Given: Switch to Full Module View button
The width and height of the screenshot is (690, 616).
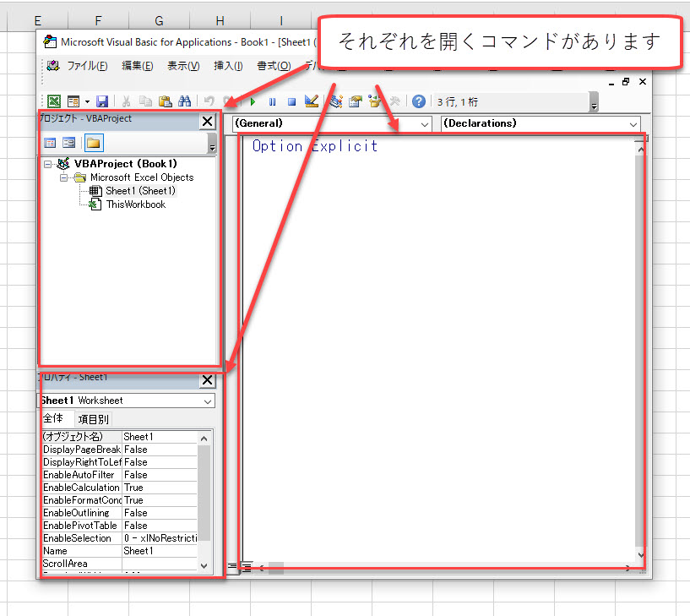Looking at the screenshot, I should pyautogui.click(x=247, y=568).
